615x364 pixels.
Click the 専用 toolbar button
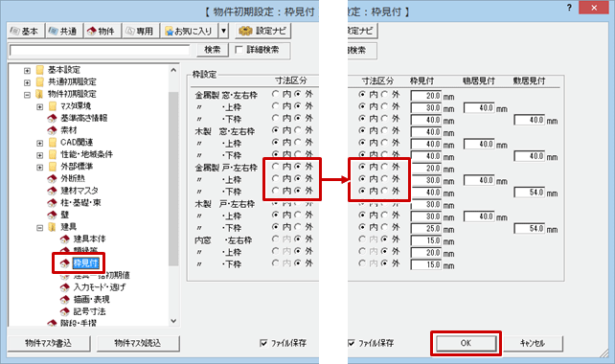(x=140, y=31)
